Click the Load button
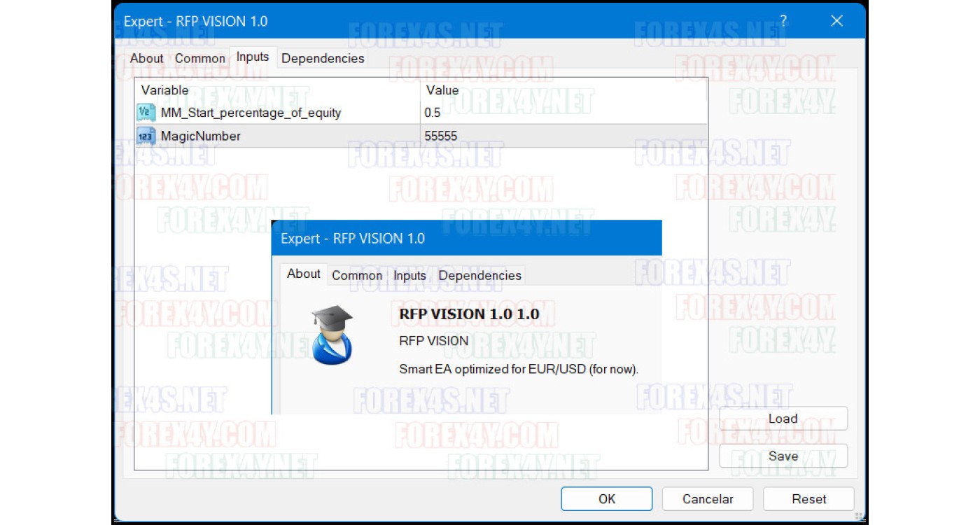Image resolution: width=980 pixels, height=525 pixels. click(x=783, y=419)
